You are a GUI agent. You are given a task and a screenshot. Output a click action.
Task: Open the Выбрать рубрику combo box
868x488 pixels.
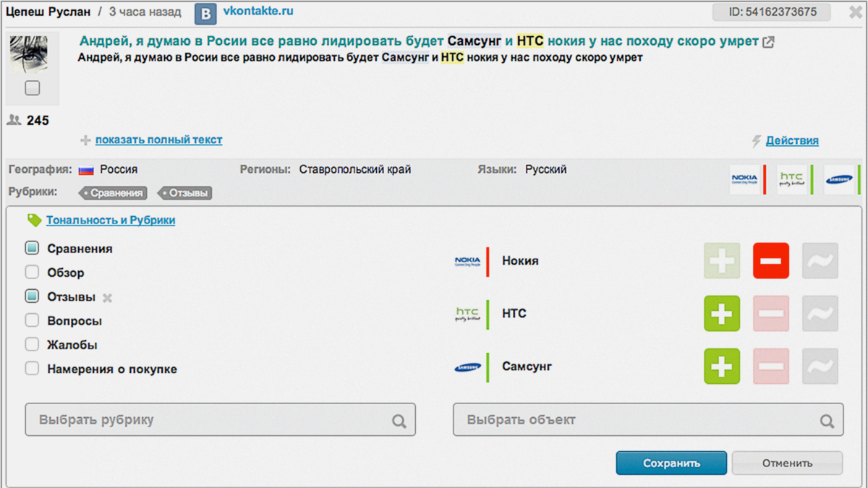[221, 419]
